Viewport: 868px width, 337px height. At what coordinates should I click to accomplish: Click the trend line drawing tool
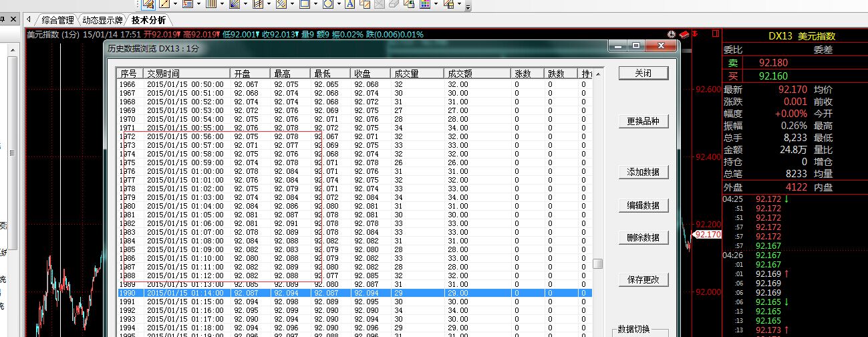tap(164, 4)
